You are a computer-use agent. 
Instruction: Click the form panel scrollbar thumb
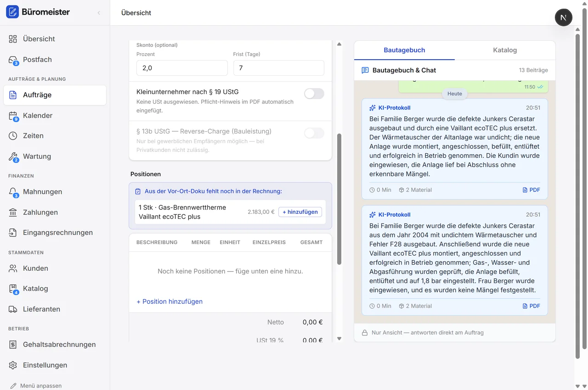click(339, 199)
